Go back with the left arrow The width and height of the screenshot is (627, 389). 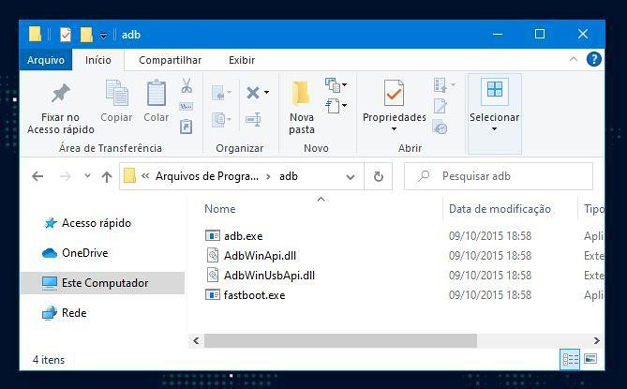pos(38,176)
